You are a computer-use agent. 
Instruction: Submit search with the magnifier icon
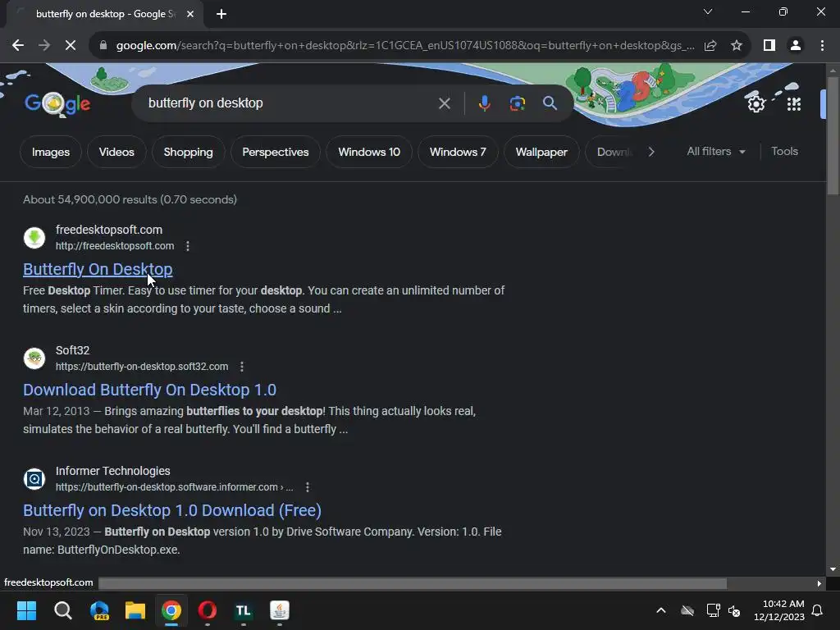click(x=550, y=103)
